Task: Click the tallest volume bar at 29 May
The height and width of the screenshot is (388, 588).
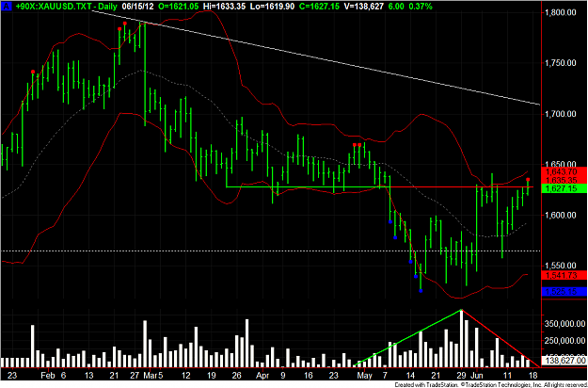Action: pos(462,338)
